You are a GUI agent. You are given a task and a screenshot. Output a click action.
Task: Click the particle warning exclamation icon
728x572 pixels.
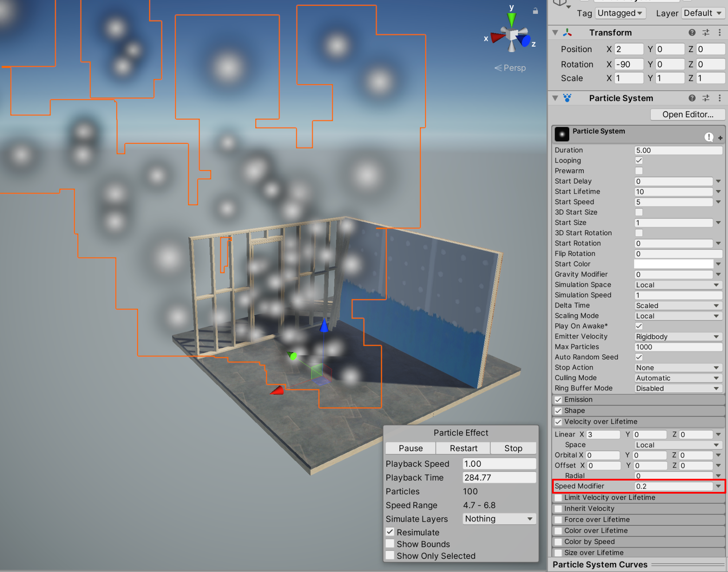pyautogui.click(x=708, y=137)
